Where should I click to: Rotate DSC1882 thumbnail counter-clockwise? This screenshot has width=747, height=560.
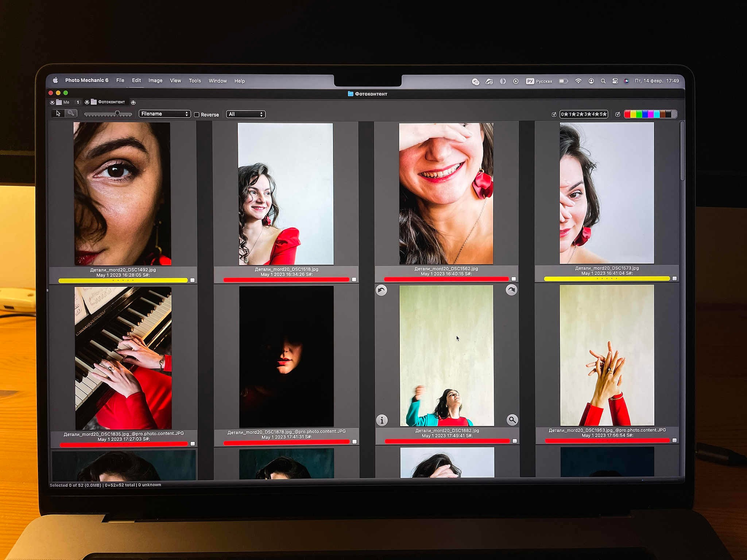pos(381,290)
